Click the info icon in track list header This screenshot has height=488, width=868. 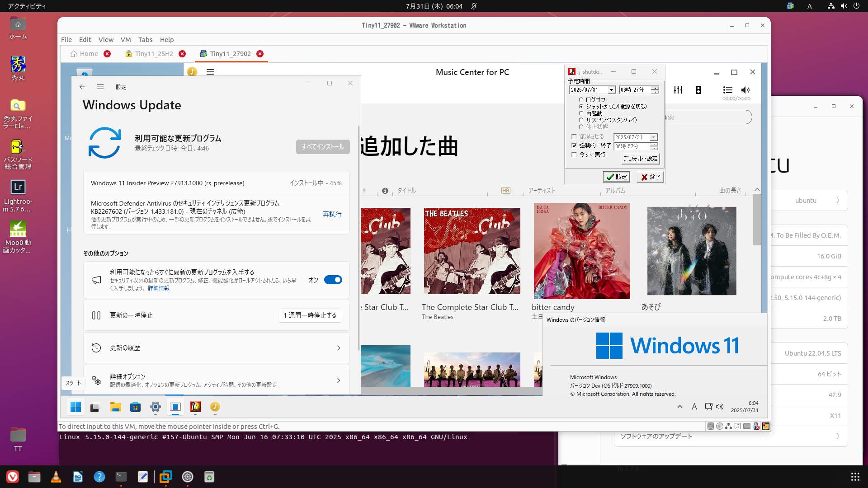385,191
